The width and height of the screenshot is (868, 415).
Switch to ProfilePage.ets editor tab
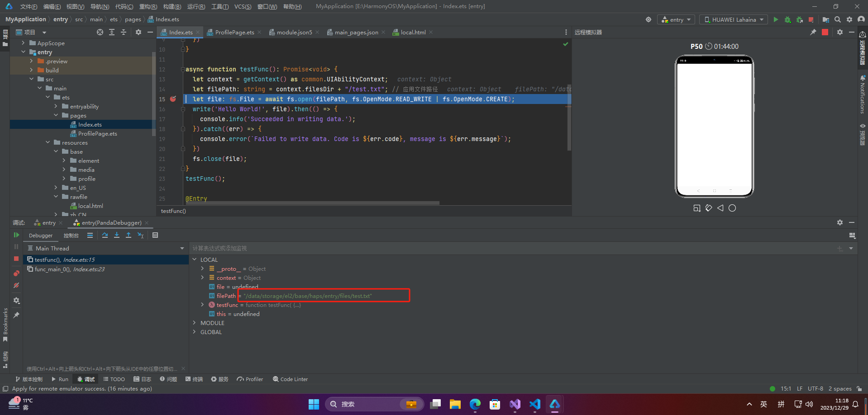click(x=234, y=32)
